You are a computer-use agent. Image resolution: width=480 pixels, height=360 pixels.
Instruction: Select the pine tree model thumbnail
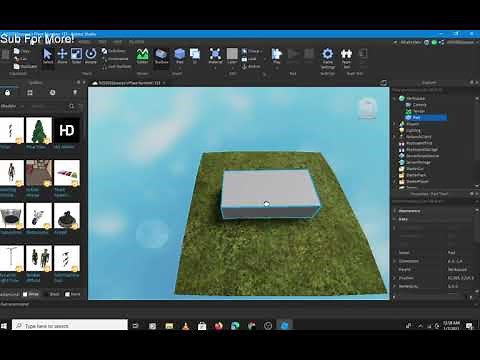tap(39, 130)
